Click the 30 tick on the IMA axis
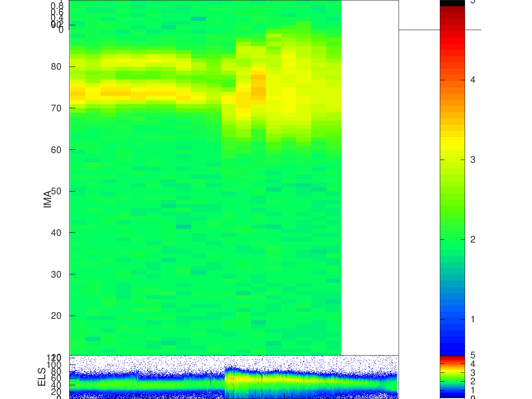532x399 pixels. (56, 274)
